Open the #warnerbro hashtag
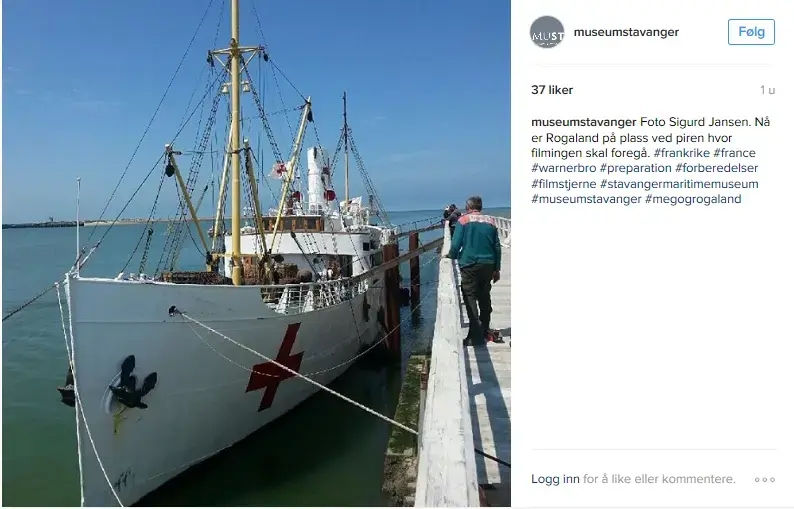Screen dimensions: 794x509 click(x=564, y=168)
